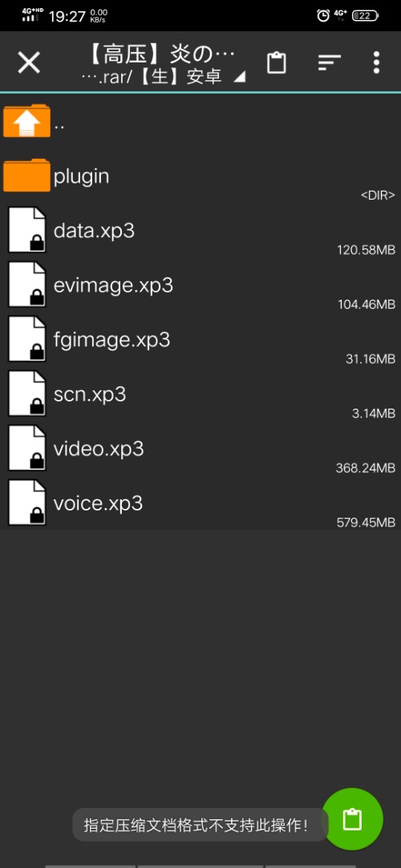Open the plugin folder icon
Screen dimensions: 401x868
point(26,175)
